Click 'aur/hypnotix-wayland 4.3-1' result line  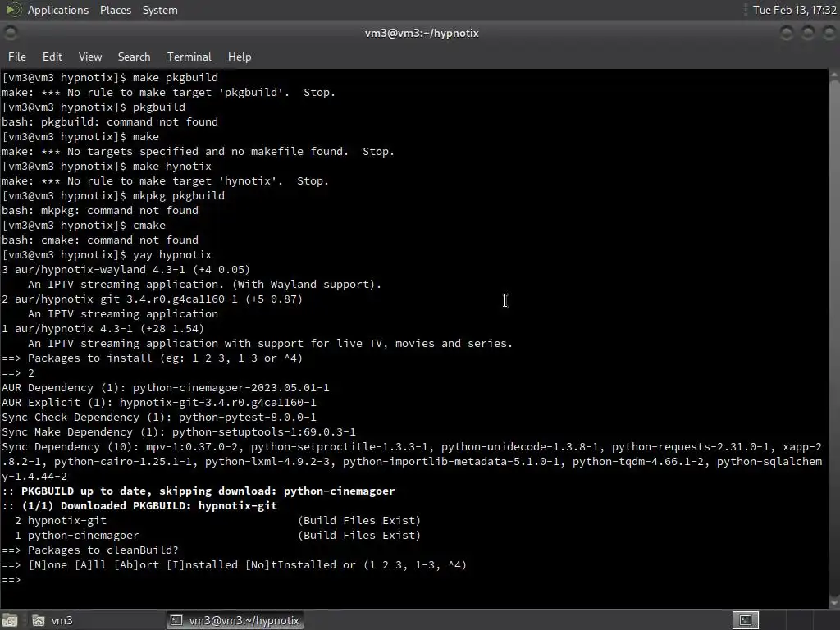126,269
